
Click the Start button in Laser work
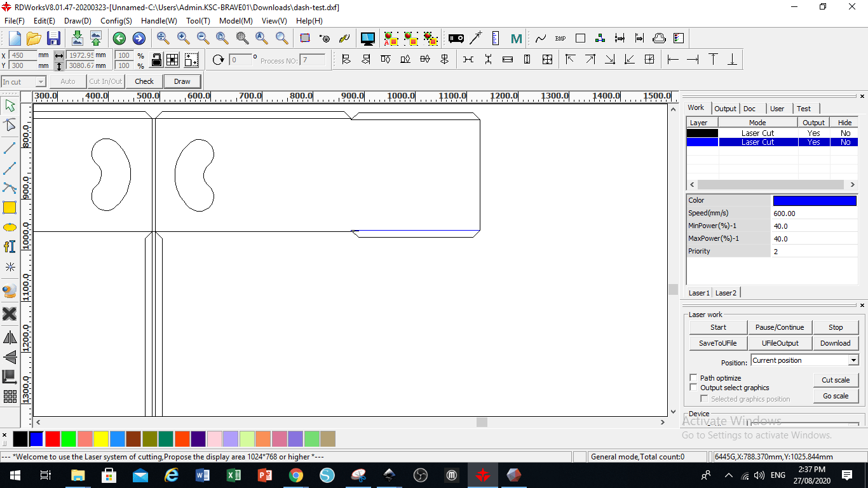coord(718,327)
